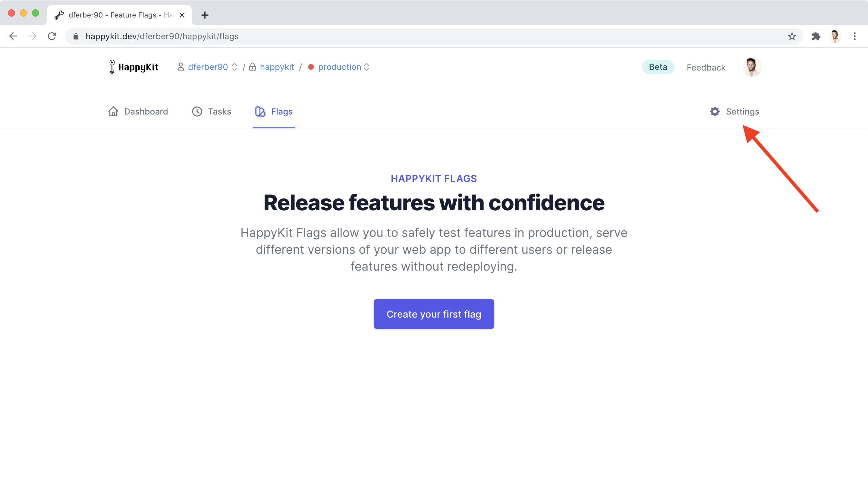Open the happykit project link
Image resolution: width=868 pixels, height=496 pixels.
(277, 67)
